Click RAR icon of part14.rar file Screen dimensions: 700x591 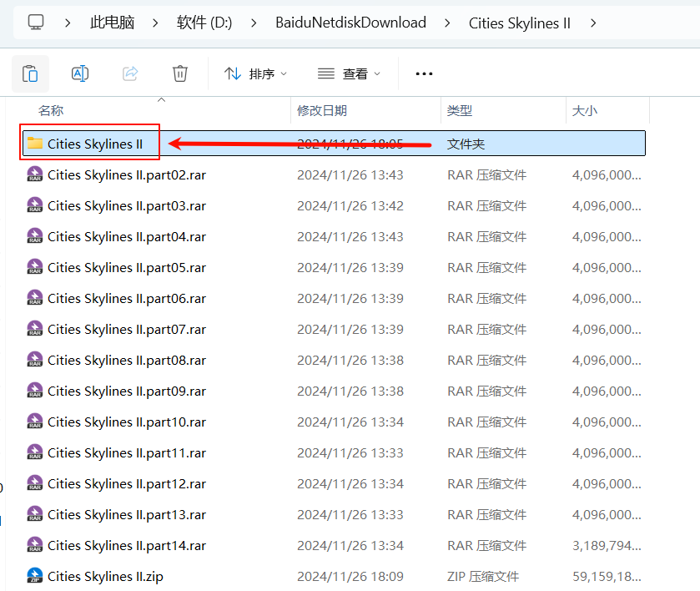pyautogui.click(x=35, y=544)
